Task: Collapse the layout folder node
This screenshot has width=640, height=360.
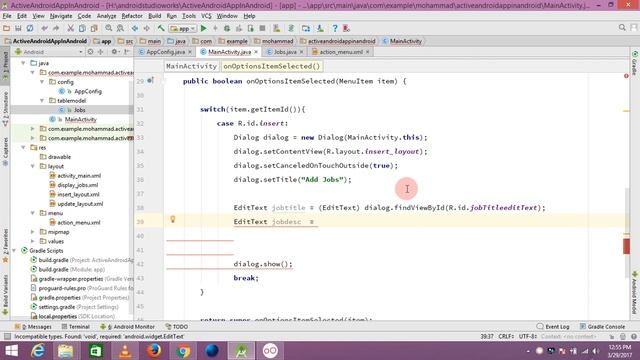Action: [33, 166]
